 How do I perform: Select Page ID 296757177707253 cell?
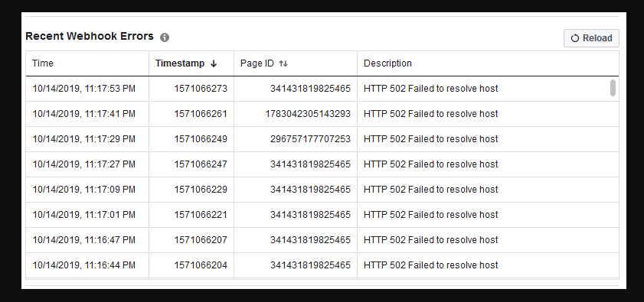click(x=296, y=139)
